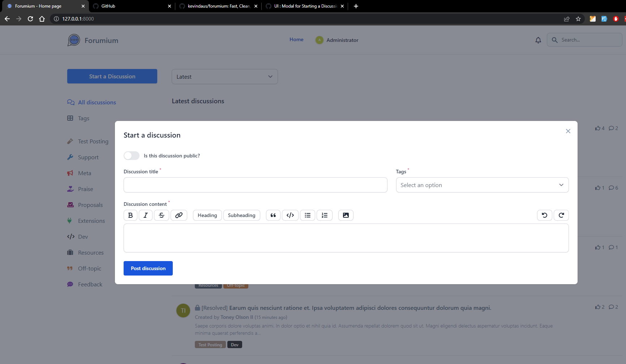Open new browser tab with plus
The height and width of the screenshot is (364, 626).
pyautogui.click(x=356, y=6)
